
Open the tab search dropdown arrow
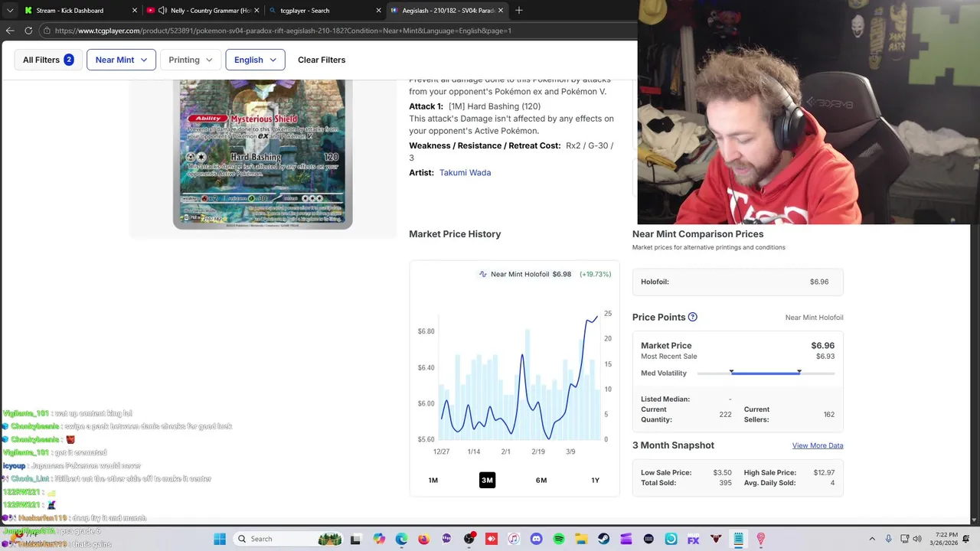10,11
